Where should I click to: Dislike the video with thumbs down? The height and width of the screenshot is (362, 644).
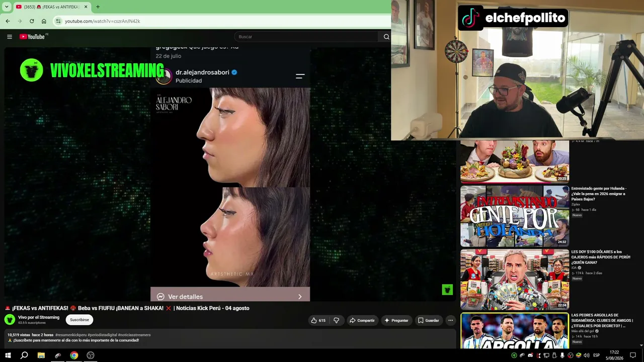[336, 320]
